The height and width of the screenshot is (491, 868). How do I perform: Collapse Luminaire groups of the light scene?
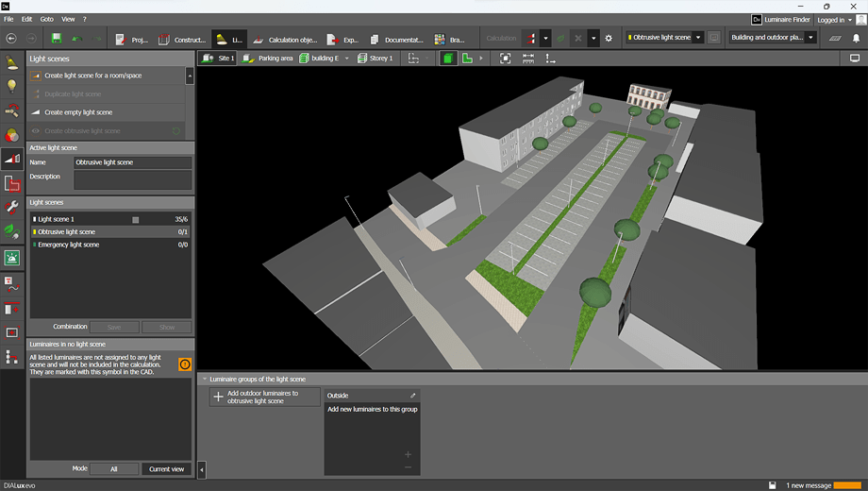(205, 380)
